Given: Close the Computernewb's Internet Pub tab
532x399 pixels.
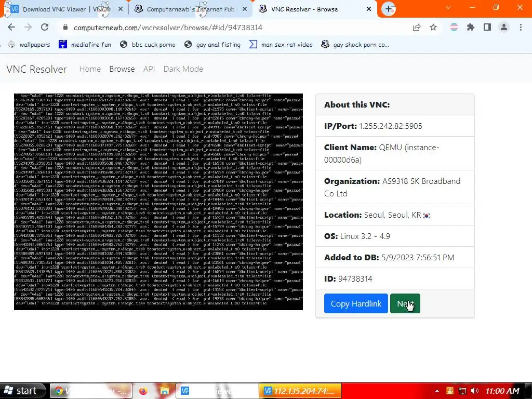Looking at the screenshot, I should click(245, 9).
